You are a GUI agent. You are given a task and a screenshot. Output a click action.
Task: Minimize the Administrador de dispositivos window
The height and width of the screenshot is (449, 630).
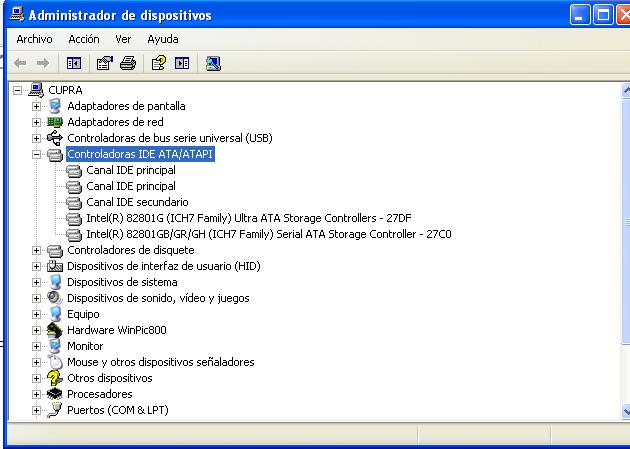pyautogui.click(x=580, y=15)
